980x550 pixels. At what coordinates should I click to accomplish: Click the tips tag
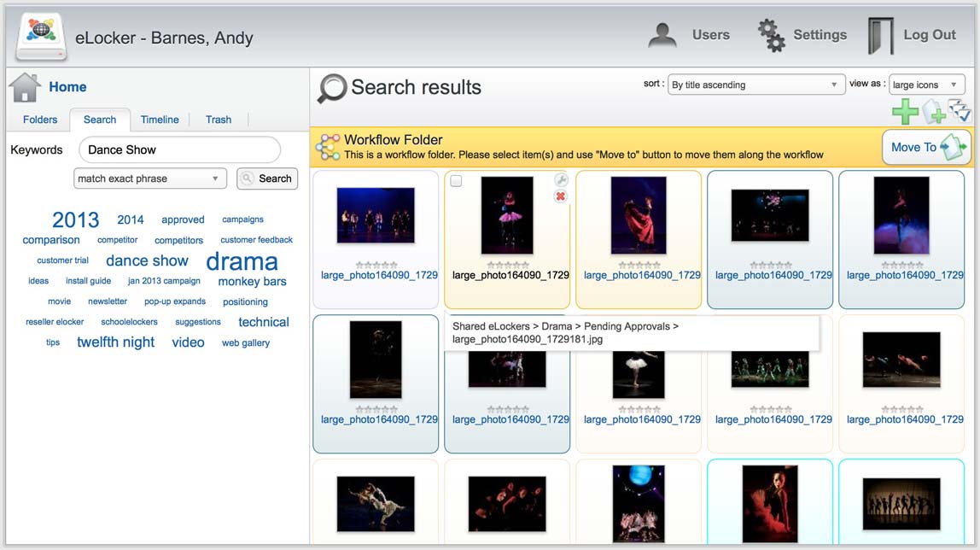point(53,342)
